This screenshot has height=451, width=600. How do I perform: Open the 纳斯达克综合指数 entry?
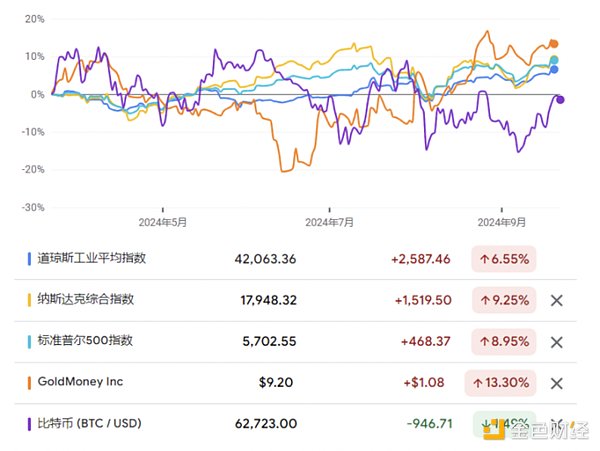click(x=86, y=299)
